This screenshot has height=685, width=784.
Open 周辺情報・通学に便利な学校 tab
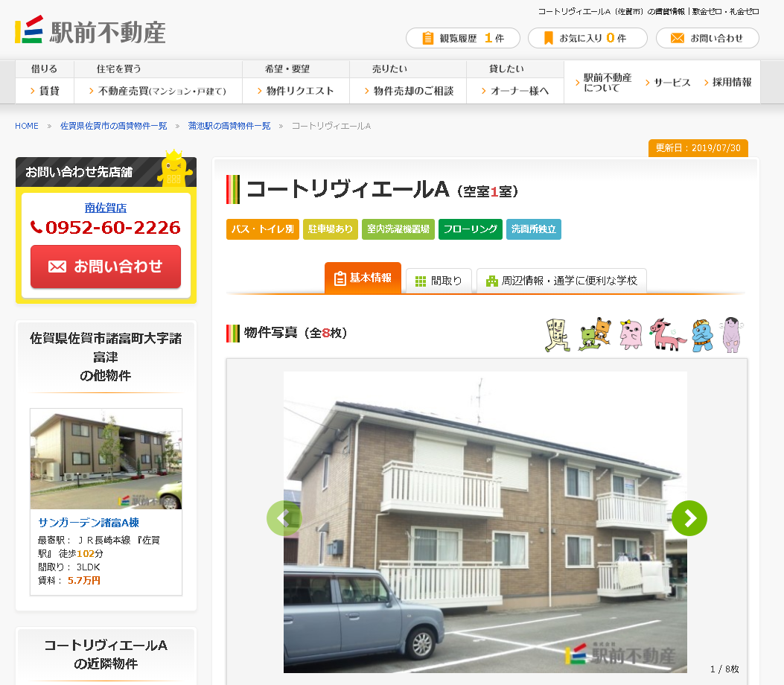[561, 281]
